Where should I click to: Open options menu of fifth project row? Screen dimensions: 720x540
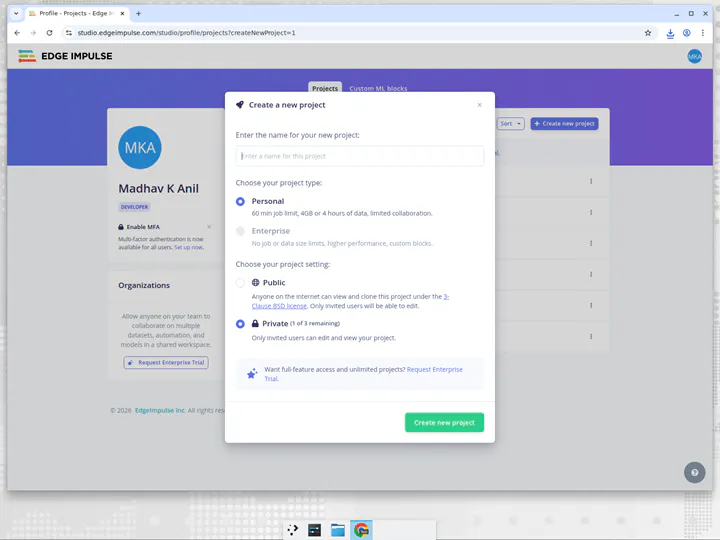tap(591, 305)
